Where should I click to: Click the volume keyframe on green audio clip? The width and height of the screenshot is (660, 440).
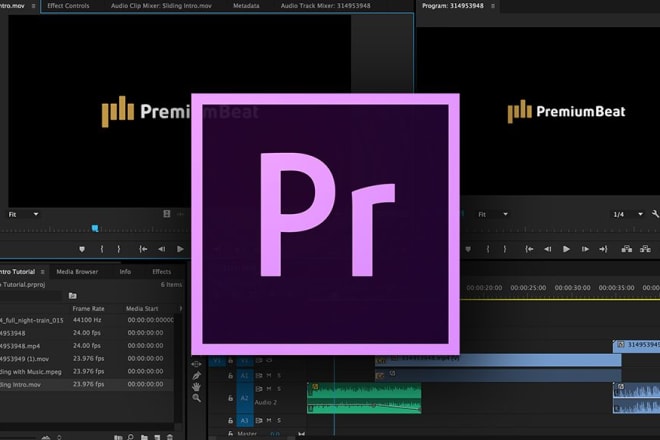click(374, 405)
